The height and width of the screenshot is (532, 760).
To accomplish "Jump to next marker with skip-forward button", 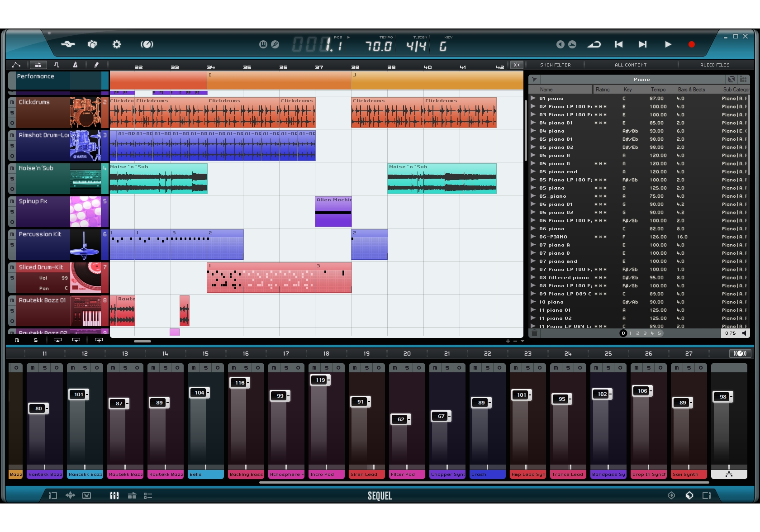I will 642,44.
